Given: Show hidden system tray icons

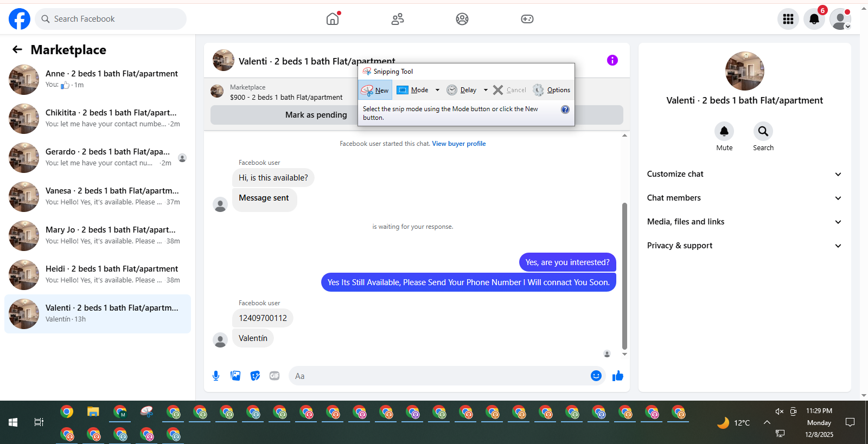Looking at the screenshot, I should click(x=767, y=422).
